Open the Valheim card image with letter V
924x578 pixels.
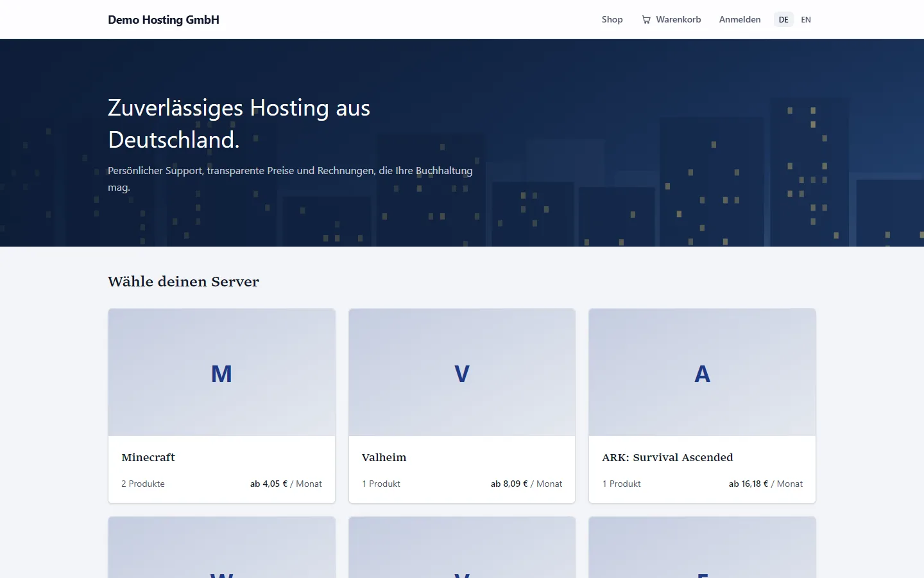tap(462, 372)
